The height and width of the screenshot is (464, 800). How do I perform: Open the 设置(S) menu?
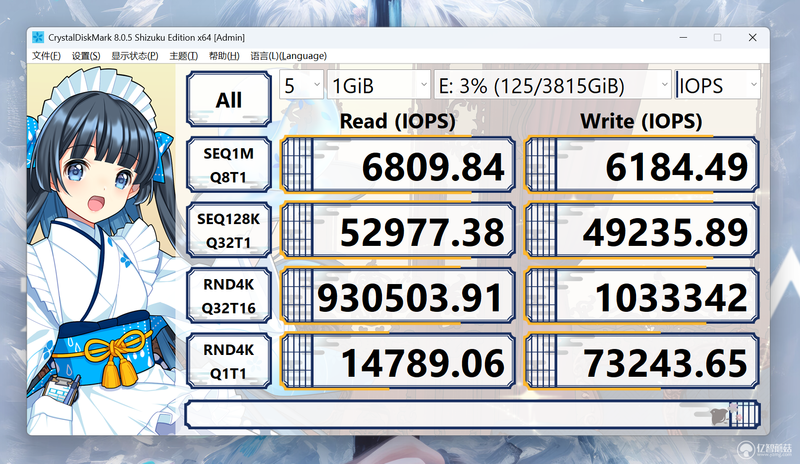click(x=86, y=56)
